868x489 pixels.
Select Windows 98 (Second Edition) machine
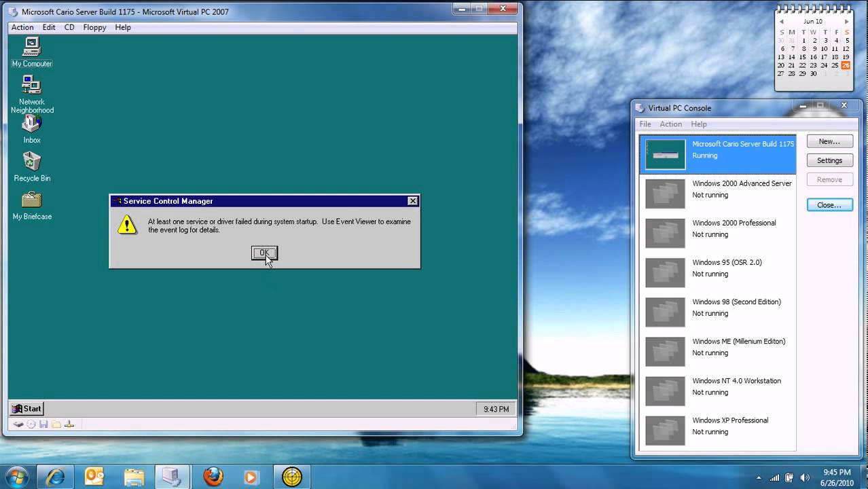[x=718, y=312]
